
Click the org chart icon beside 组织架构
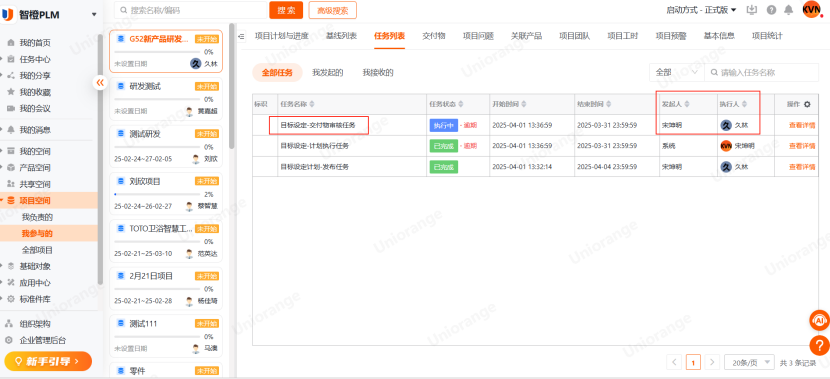[x=9, y=323]
